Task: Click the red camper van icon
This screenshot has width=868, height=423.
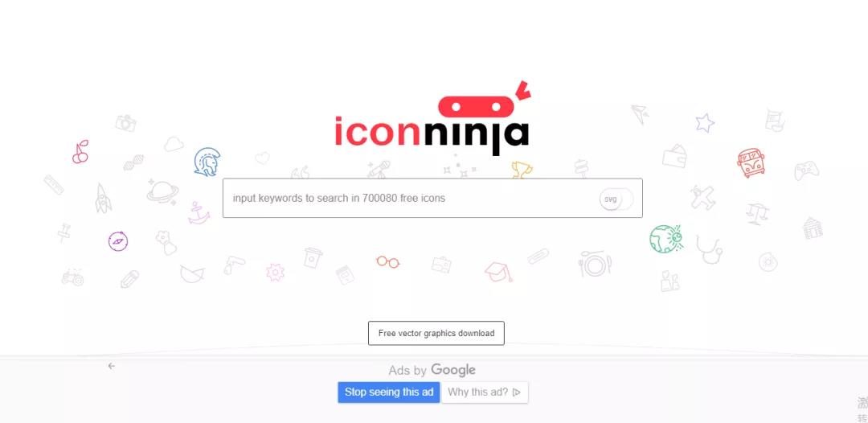Action: tap(751, 162)
